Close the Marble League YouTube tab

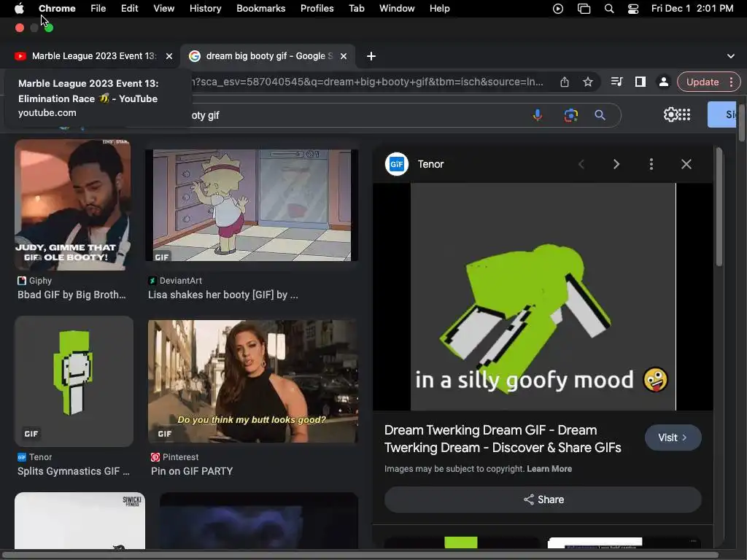(x=169, y=56)
